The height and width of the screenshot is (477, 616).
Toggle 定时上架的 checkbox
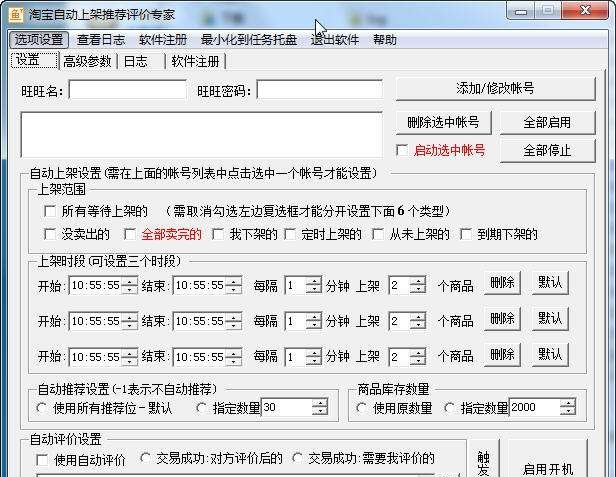pyautogui.click(x=290, y=234)
